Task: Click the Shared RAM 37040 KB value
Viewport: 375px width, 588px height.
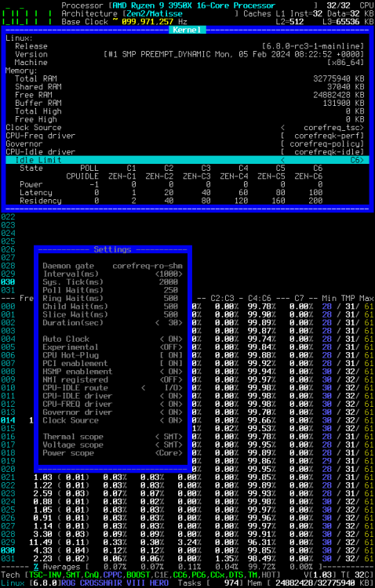Action: tap(346, 87)
